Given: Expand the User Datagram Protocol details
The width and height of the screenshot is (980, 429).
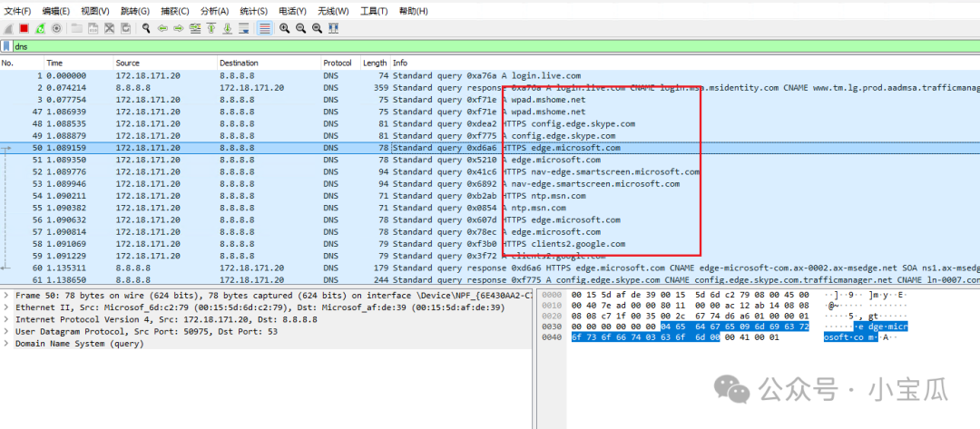Looking at the screenshot, I should pyautogui.click(x=7, y=333).
